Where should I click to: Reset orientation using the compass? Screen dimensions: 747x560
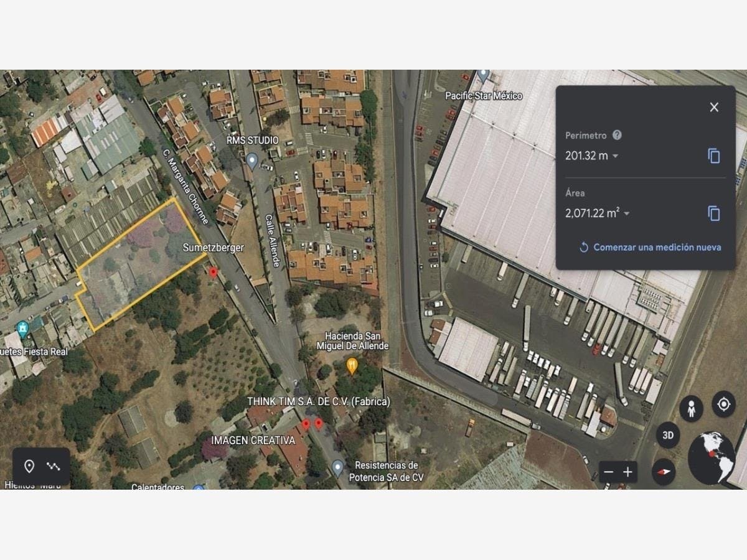pyautogui.click(x=664, y=472)
